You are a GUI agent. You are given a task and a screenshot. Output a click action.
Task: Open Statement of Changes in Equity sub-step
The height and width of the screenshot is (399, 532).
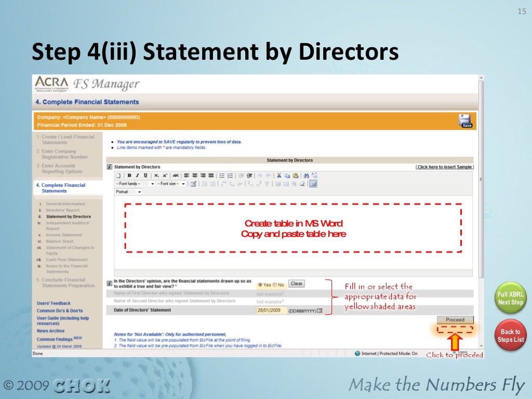tap(70, 250)
